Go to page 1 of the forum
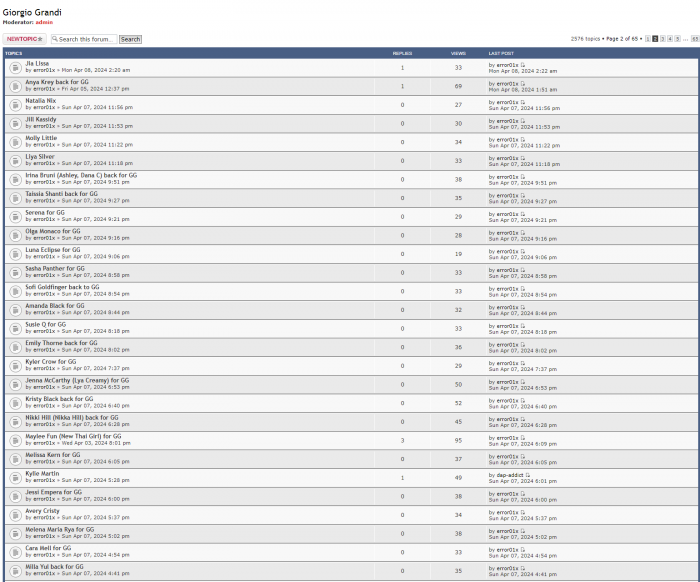 point(647,39)
